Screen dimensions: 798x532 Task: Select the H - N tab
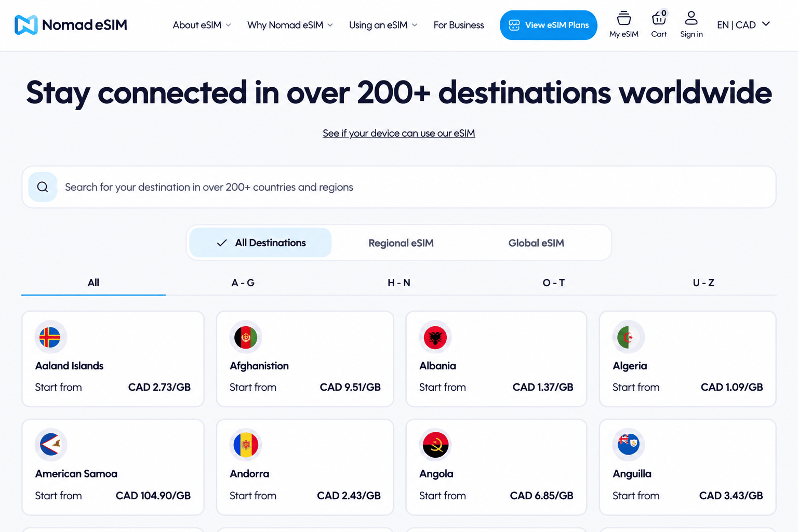tap(399, 283)
